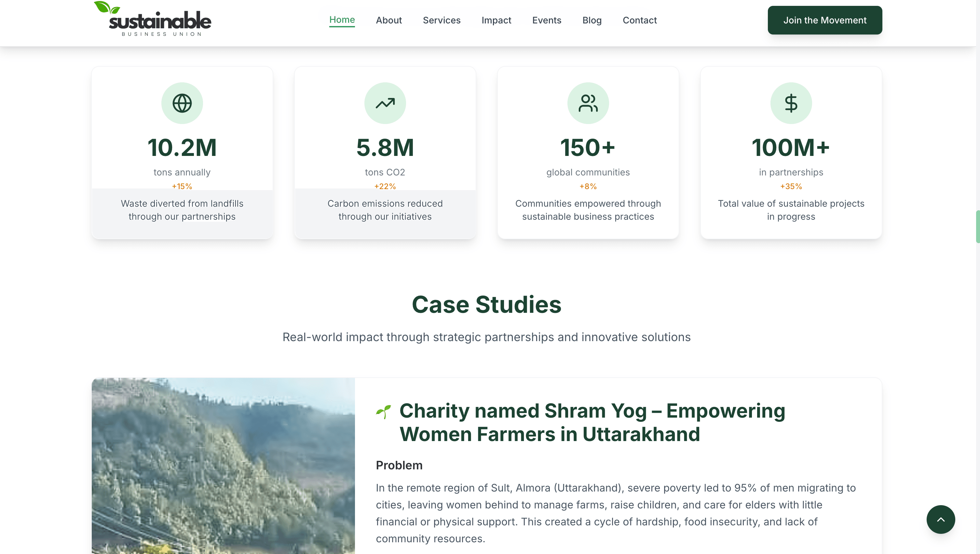Go to the About page

[x=388, y=20]
